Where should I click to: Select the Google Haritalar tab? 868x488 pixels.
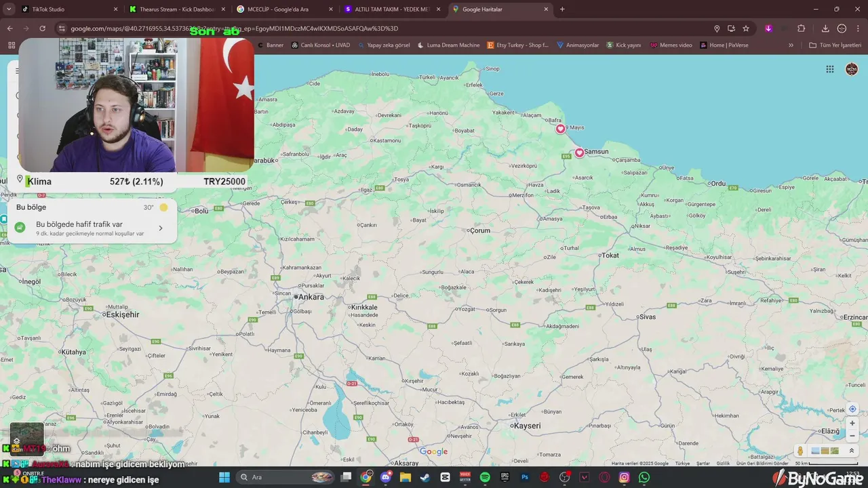(500, 9)
